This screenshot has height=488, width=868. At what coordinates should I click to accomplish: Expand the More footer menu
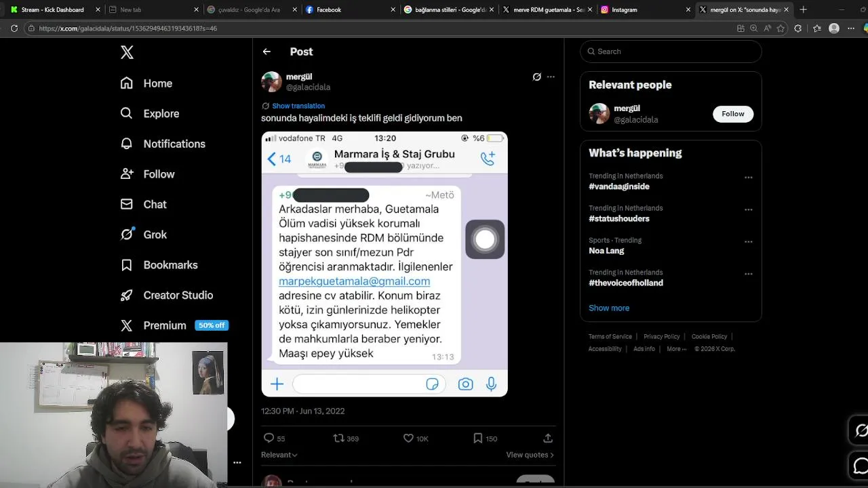click(x=676, y=349)
